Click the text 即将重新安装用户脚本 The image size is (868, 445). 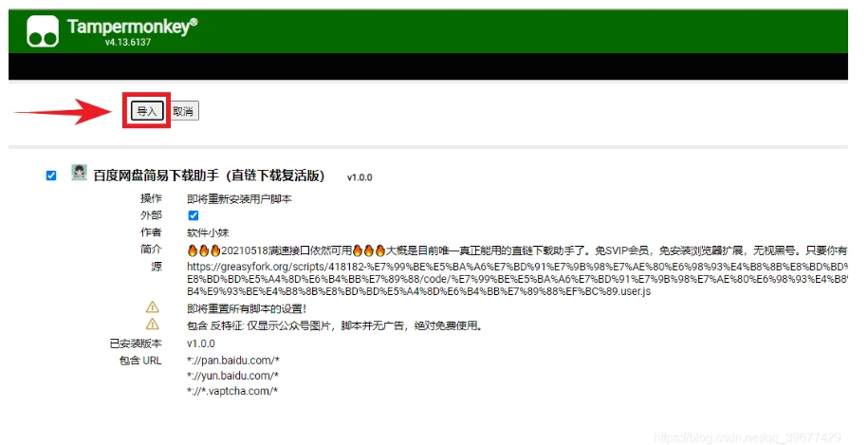coord(239,199)
